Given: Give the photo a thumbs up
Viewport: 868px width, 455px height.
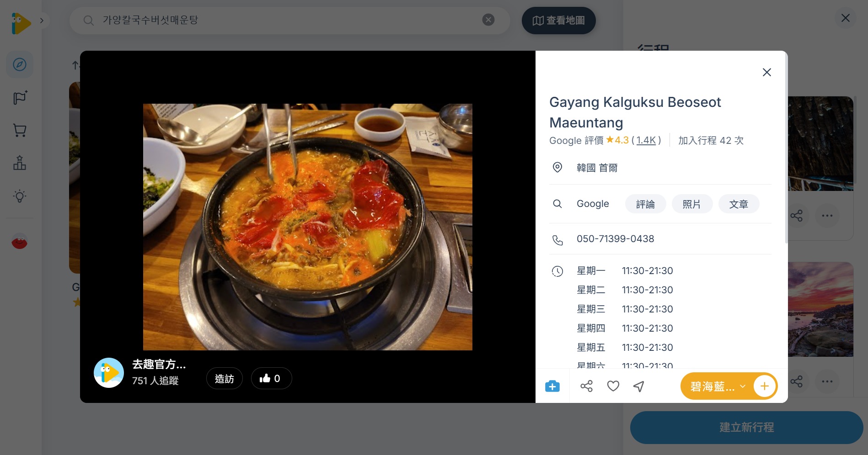Looking at the screenshot, I should (x=271, y=378).
